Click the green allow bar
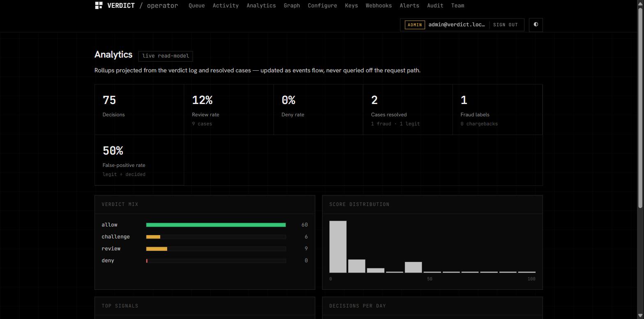This screenshot has width=644, height=319. (x=216, y=225)
